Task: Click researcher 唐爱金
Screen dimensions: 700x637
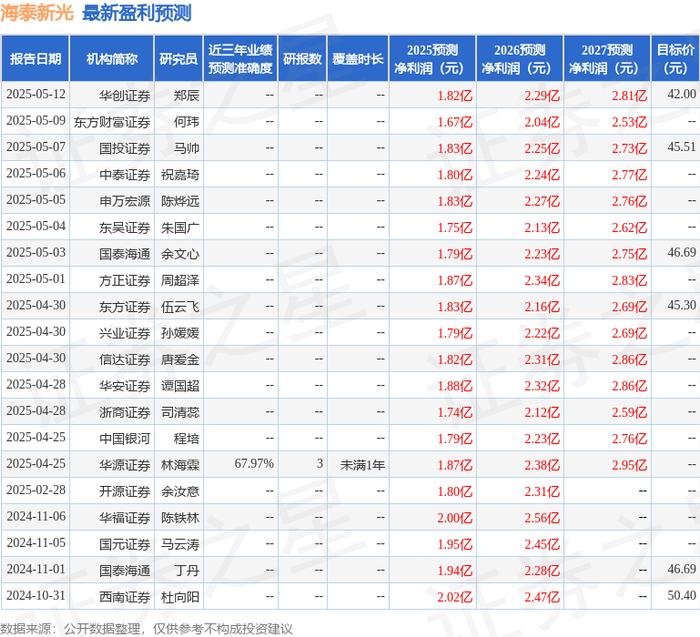Action: [180, 359]
